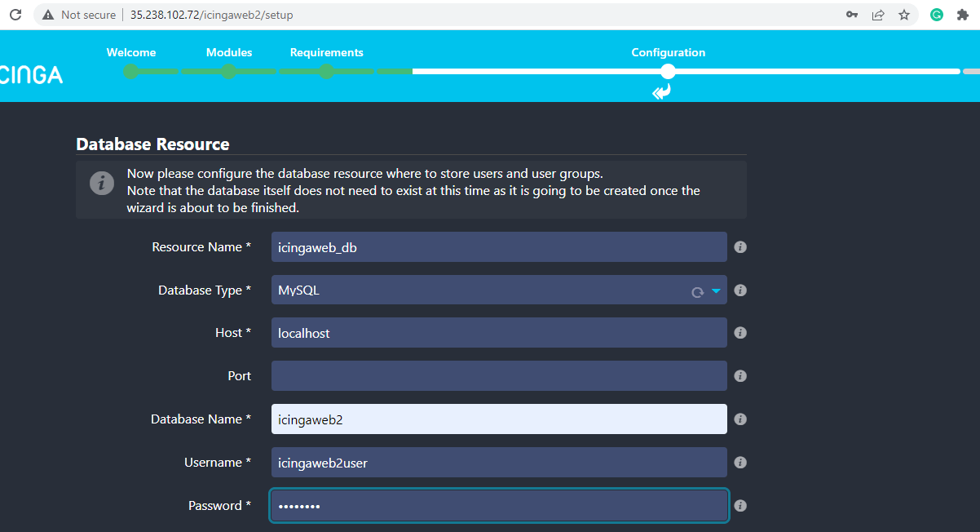980x532 pixels.
Task: Go to the Modules wizard step
Action: 229,52
